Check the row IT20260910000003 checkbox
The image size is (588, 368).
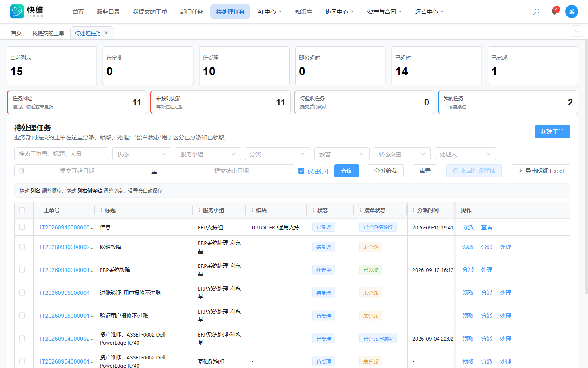pyautogui.click(x=22, y=227)
